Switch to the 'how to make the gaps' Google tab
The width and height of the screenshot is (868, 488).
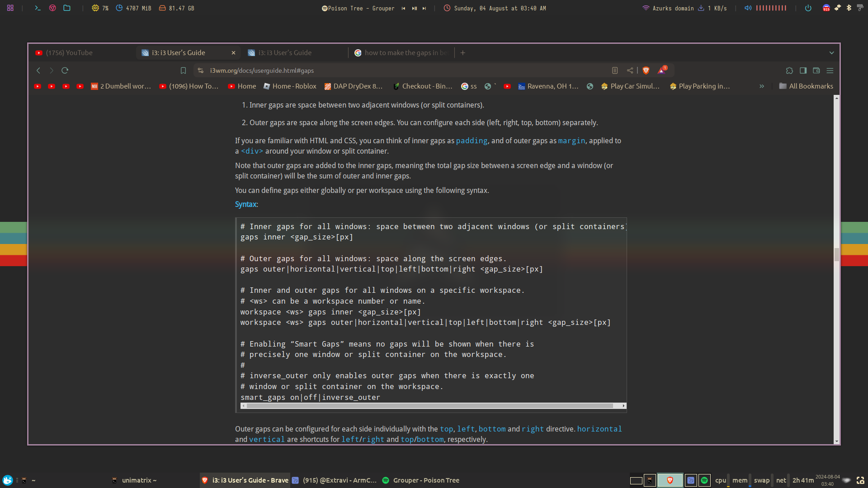401,53
